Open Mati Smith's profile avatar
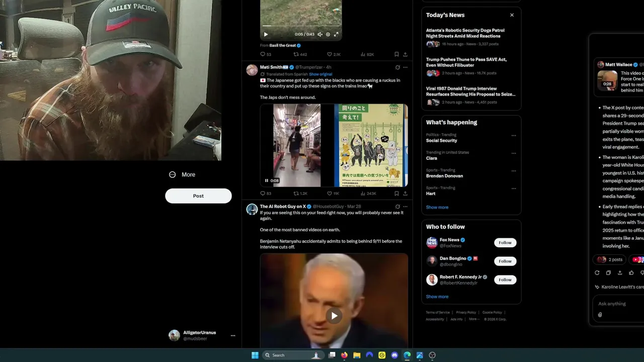Screen dimensions: 644x362 click(x=252, y=70)
